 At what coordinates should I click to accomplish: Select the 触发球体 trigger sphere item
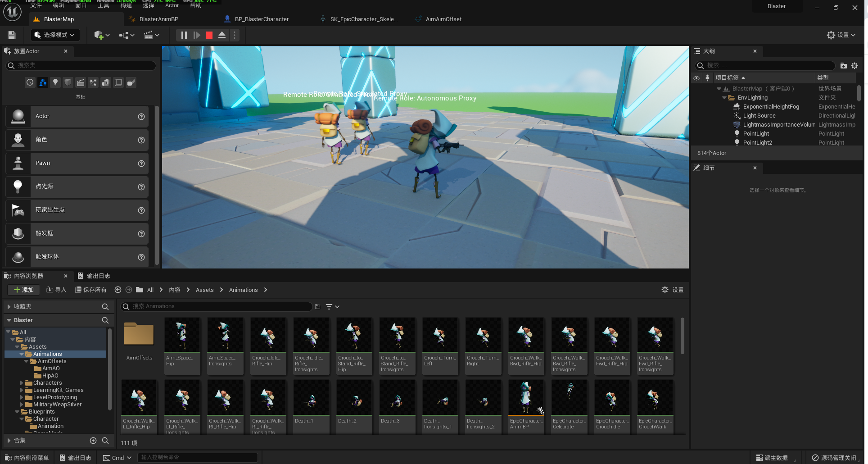coord(77,257)
